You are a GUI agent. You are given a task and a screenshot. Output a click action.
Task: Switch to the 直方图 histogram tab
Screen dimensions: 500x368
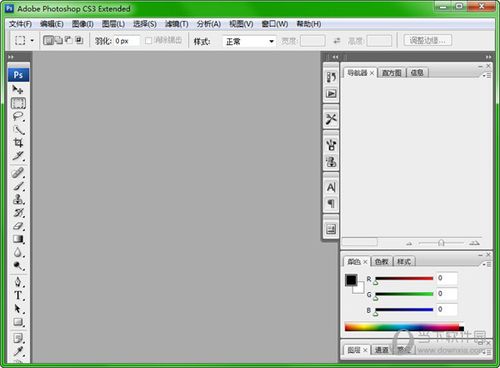392,73
